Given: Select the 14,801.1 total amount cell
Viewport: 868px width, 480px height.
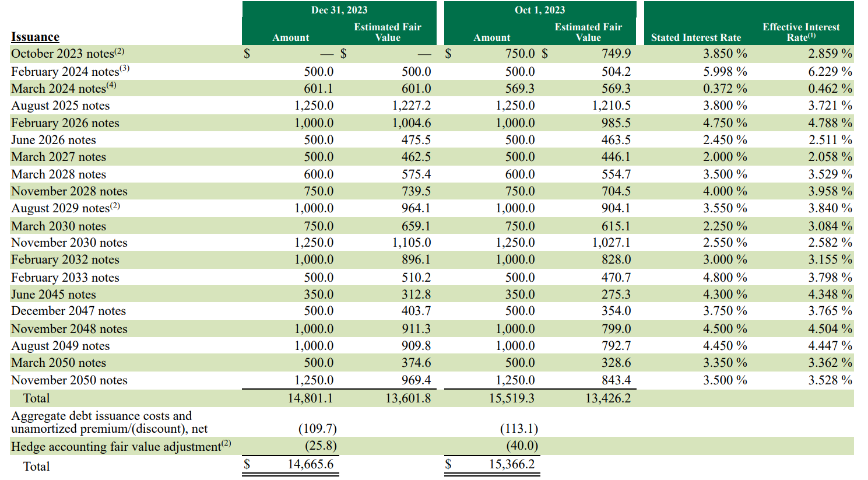Looking at the screenshot, I should [x=311, y=398].
